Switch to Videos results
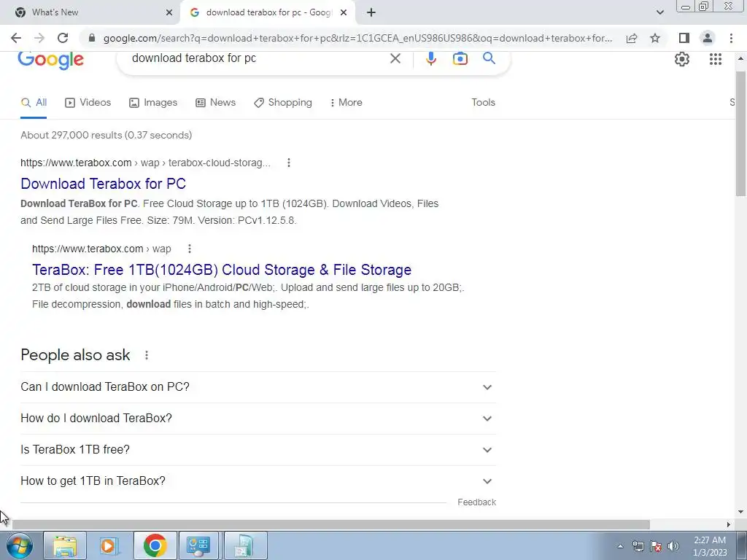 (x=88, y=102)
